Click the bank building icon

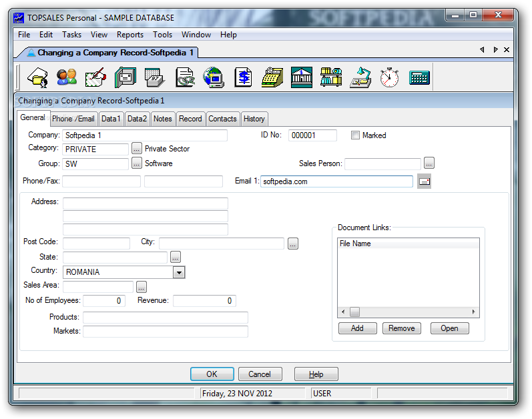click(x=302, y=77)
